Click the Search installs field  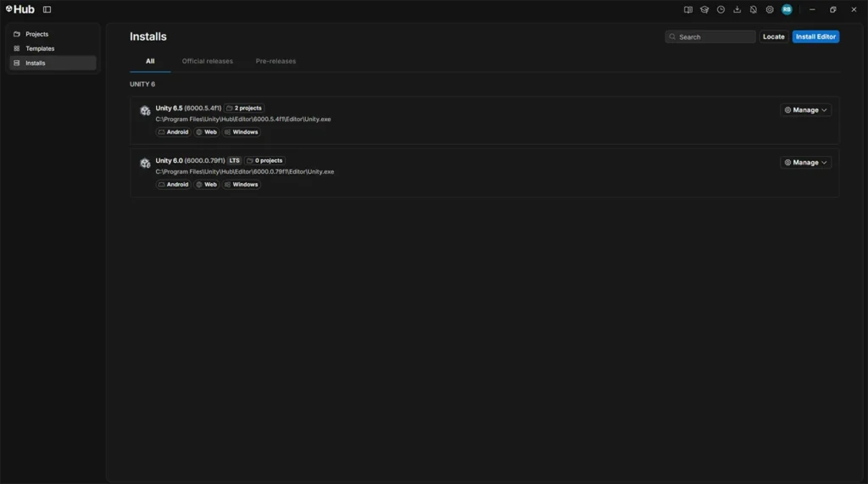click(710, 37)
